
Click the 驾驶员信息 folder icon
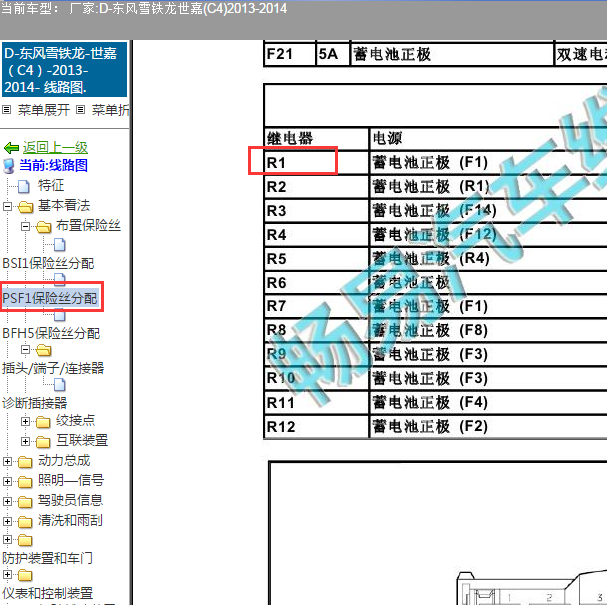[26, 502]
